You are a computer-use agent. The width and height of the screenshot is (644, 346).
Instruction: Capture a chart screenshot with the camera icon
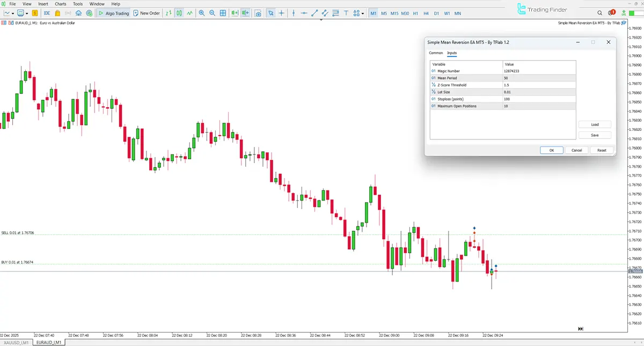tap(258, 13)
